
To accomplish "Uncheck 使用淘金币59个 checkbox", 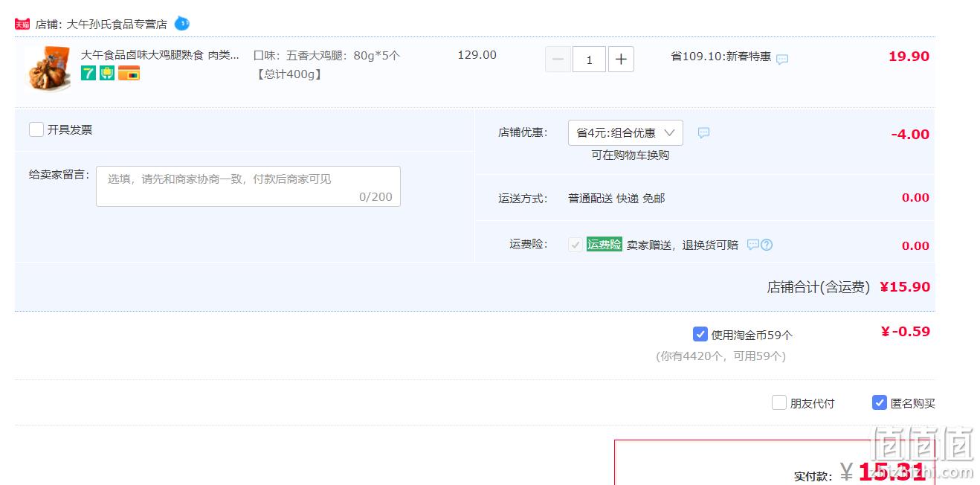I will tap(700, 334).
